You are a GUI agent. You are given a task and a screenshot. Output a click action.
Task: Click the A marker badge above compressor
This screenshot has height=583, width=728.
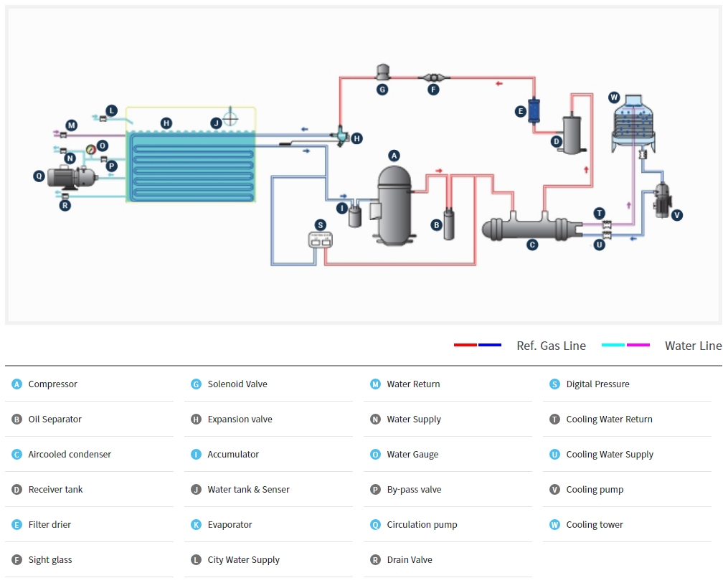(393, 155)
